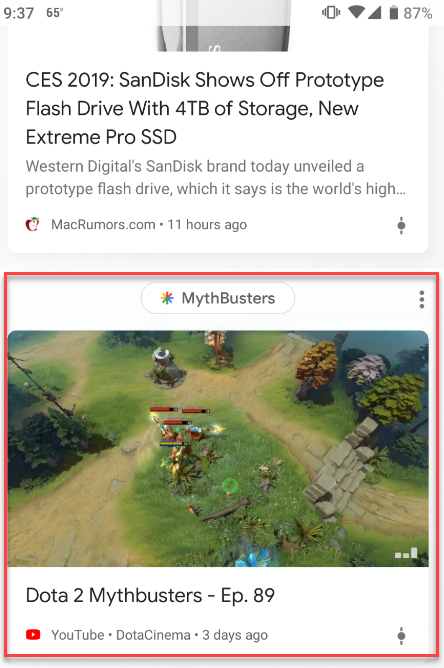Open the Dota 2 Mythbusters Ep. 89 title
444x668 pixels.
(x=150, y=596)
